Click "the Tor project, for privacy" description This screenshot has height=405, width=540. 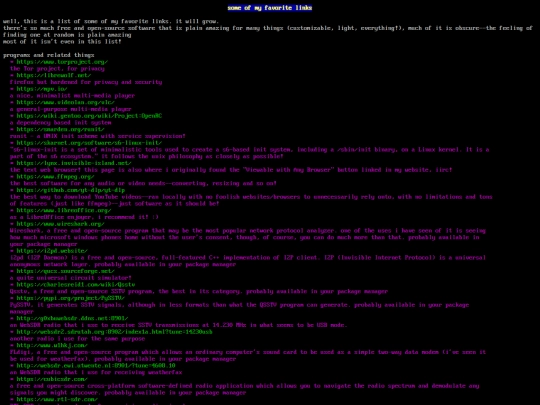click(x=57, y=69)
